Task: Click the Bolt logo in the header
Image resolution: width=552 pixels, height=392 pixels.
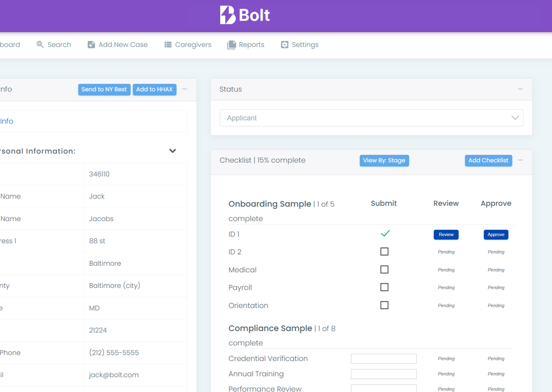Action: pos(244,15)
